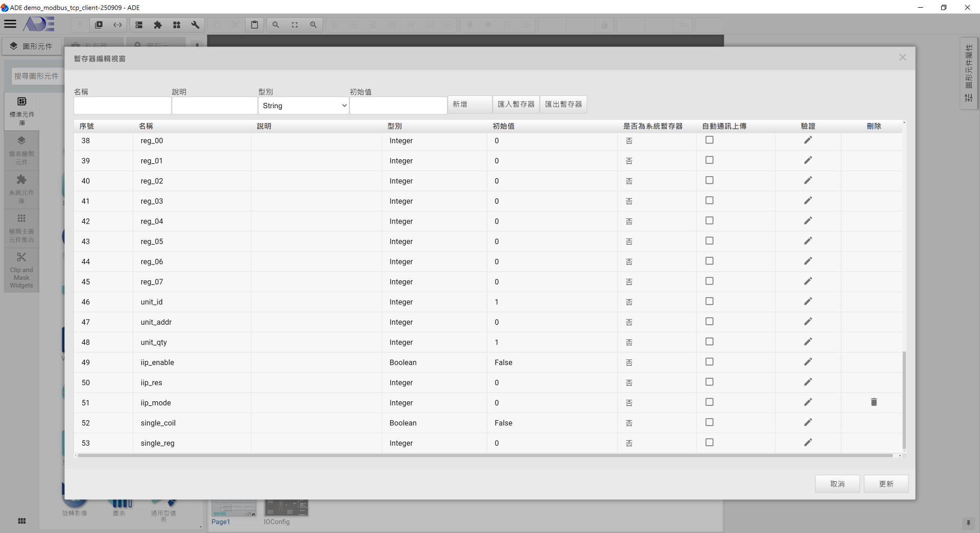Edit the single_coil register via pencil icon
Image resolution: width=980 pixels, height=533 pixels.
point(807,423)
